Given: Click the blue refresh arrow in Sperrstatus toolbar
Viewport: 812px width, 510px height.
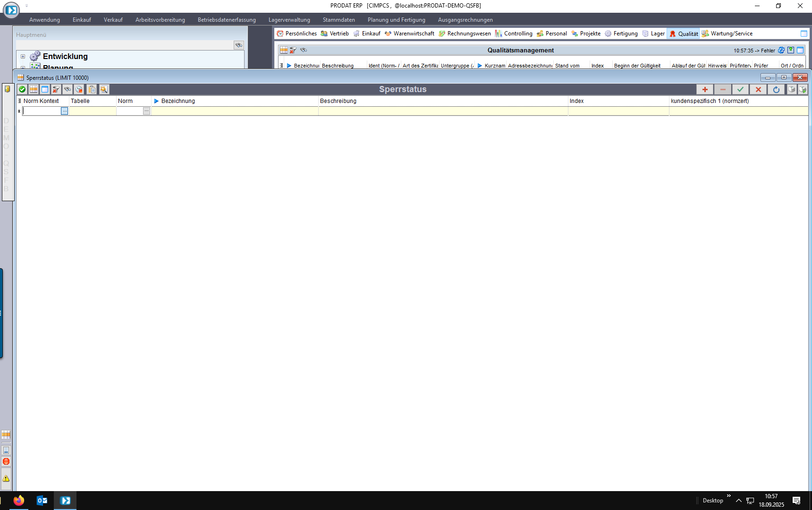Looking at the screenshot, I should click(x=776, y=89).
